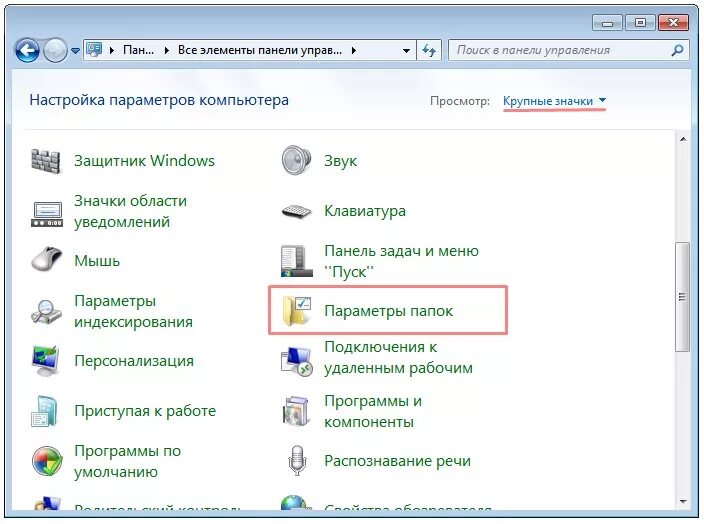Maximize the Control Panel window

640,22
